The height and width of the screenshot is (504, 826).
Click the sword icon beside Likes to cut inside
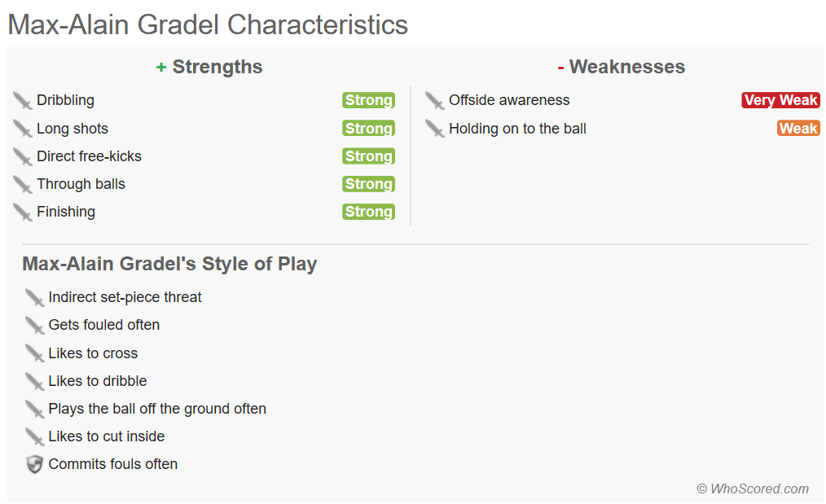(34, 436)
